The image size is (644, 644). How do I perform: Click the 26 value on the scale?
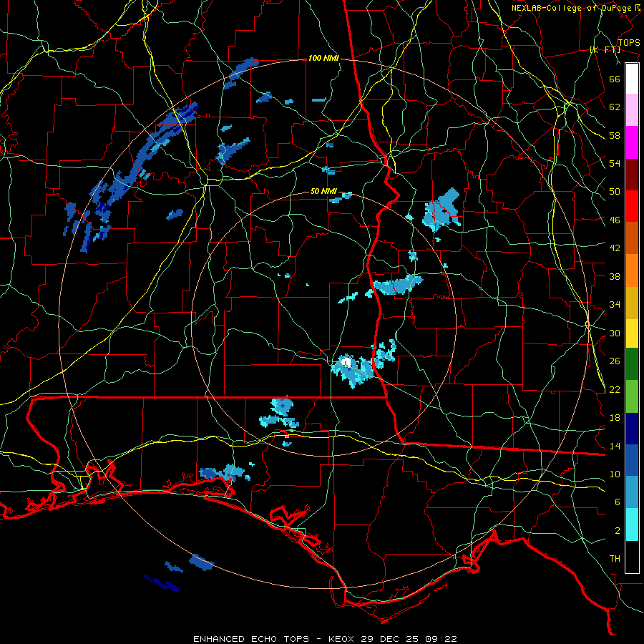click(615, 361)
